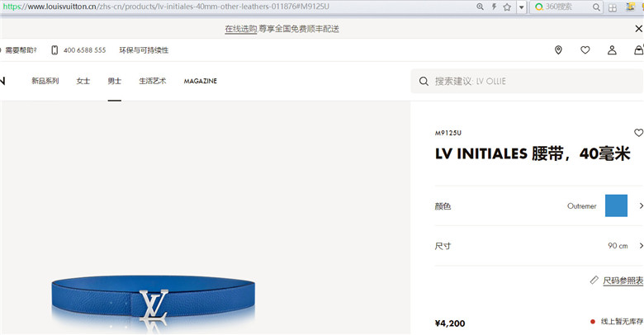644x335 pixels.
Task: Select the Outremer blue color swatch
Action: point(616,205)
